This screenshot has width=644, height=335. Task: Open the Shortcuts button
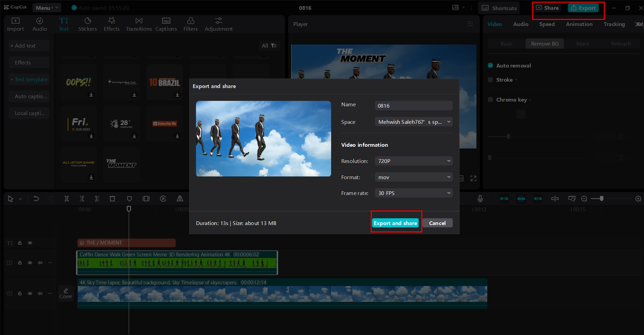(499, 8)
